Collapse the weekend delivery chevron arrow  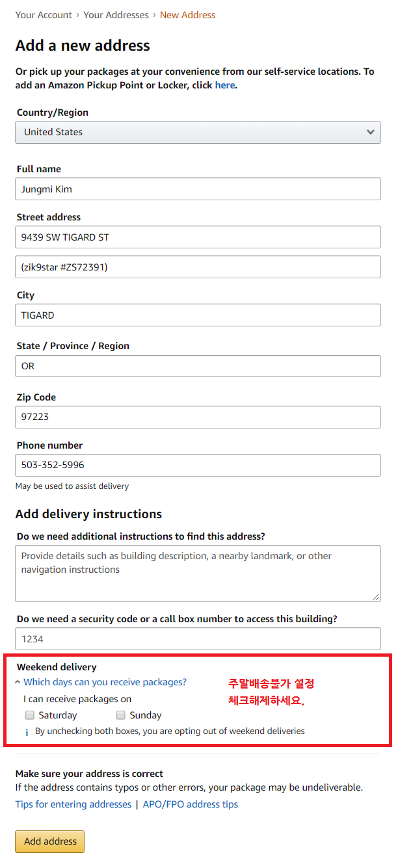(x=18, y=683)
